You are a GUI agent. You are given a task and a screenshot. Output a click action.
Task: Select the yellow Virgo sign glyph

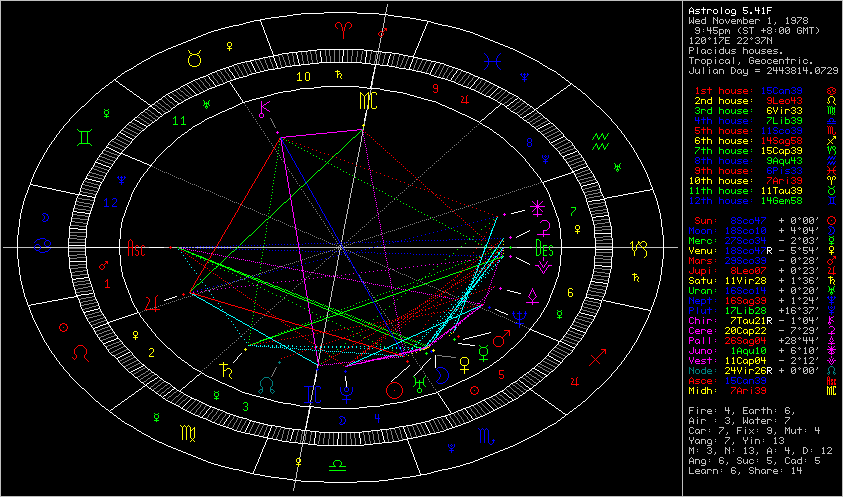pyautogui.click(x=188, y=434)
